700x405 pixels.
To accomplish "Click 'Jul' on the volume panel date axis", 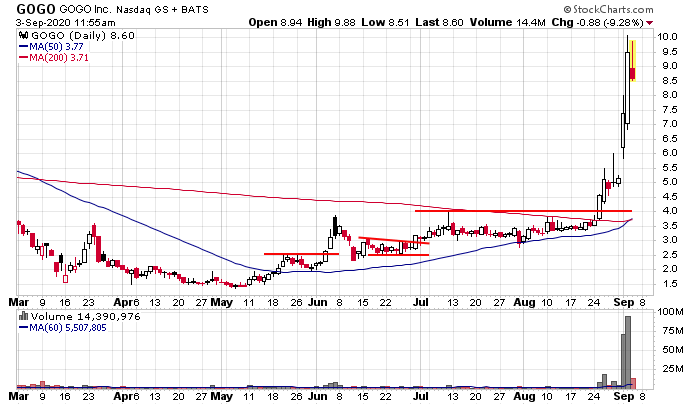I will 420,396.
